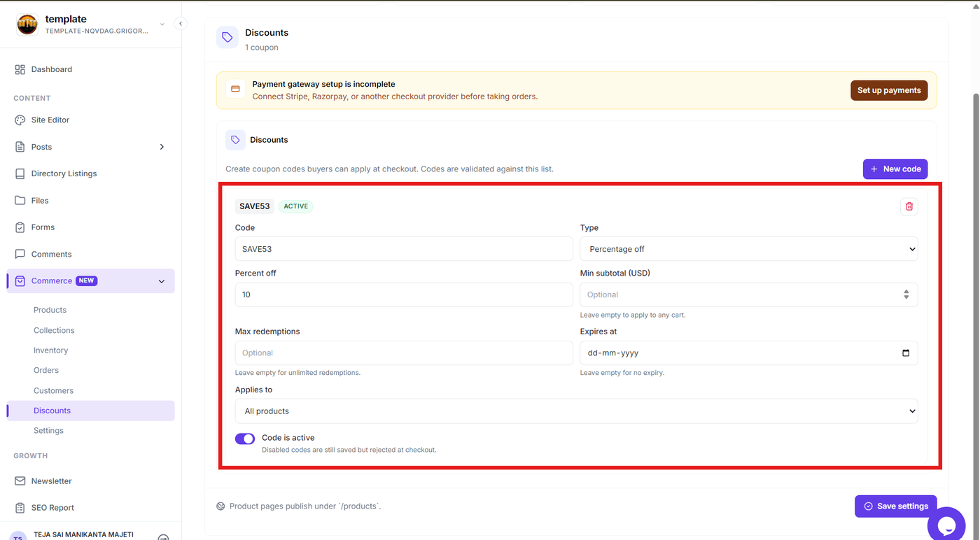Click the Dashboard grid icon
This screenshot has height=540, width=980.
click(x=20, y=69)
